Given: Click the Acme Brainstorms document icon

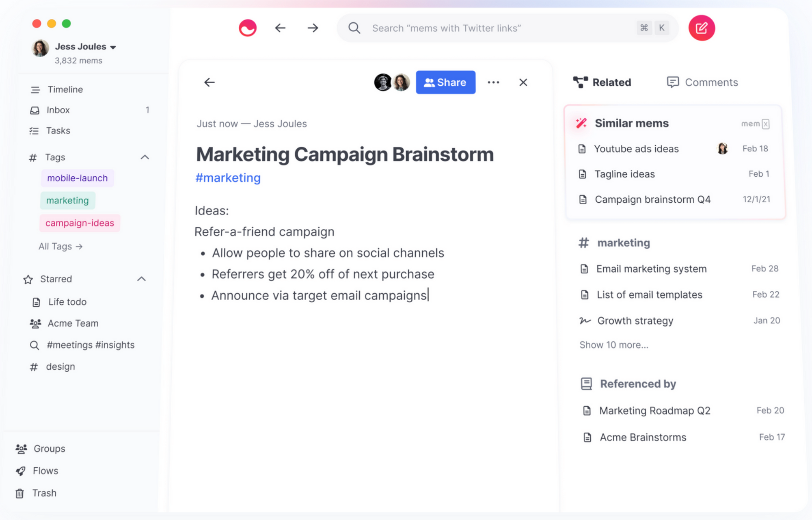Looking at the screenshot, I should point(587,438).
